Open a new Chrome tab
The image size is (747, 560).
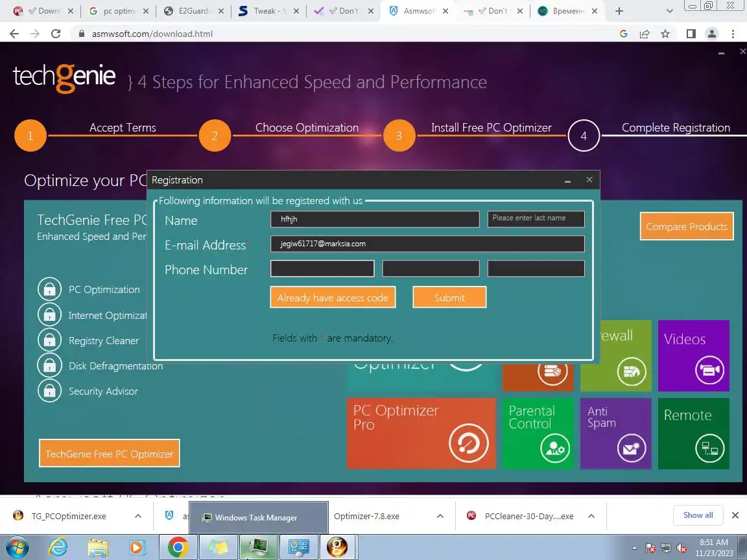point(619,11)
